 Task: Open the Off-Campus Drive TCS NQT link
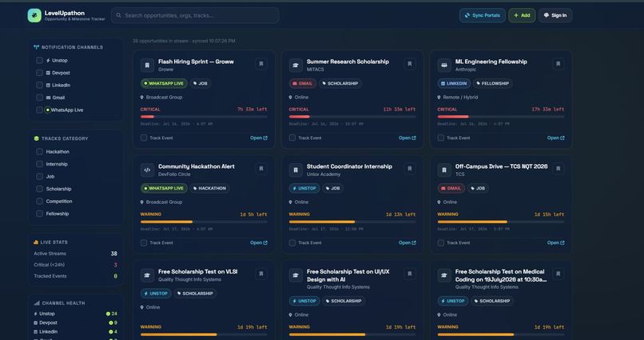click(555, 242)
